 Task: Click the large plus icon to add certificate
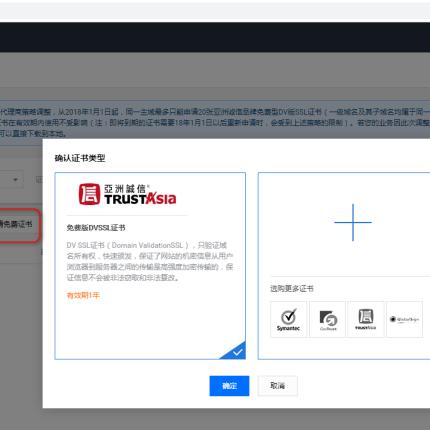click(x=353, y=222)
